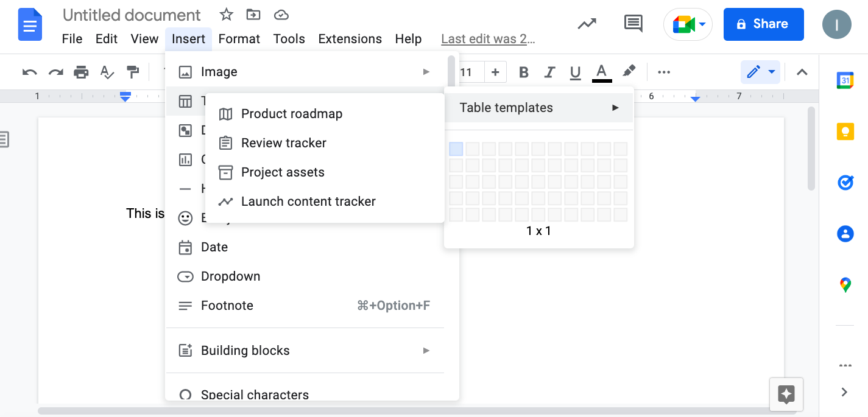Open comment history
Screen dimensions: 868x417
pyautogui.click(x=633, y=23)
